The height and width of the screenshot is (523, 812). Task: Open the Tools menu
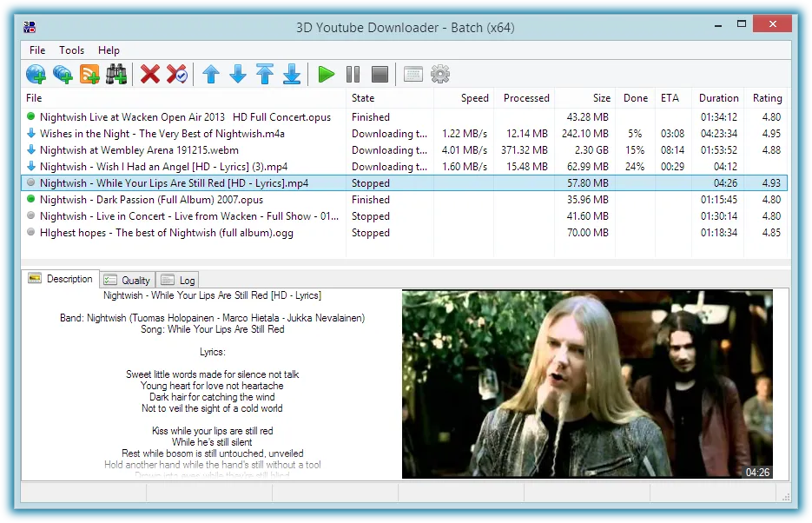71,50
